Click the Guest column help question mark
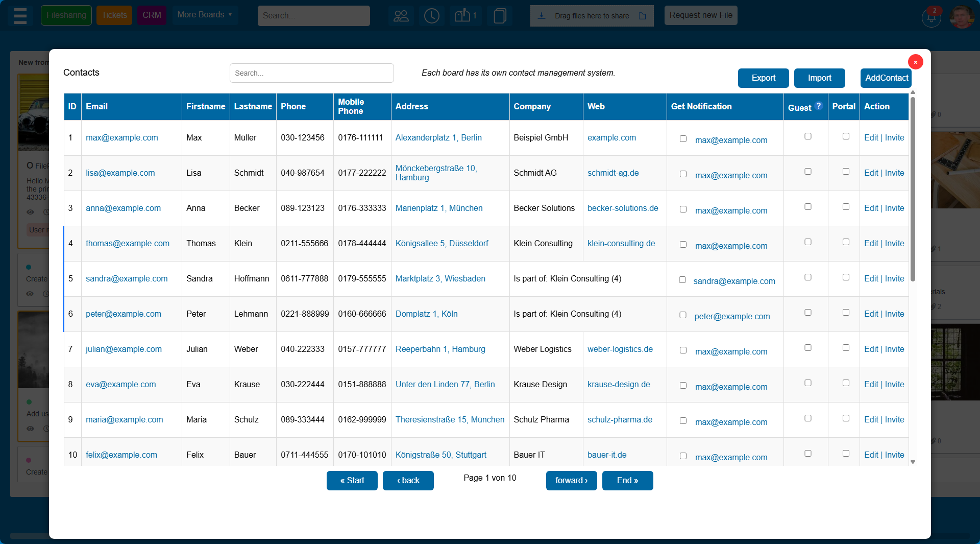Viewport: 980px width, 544px height. [818, 106]
